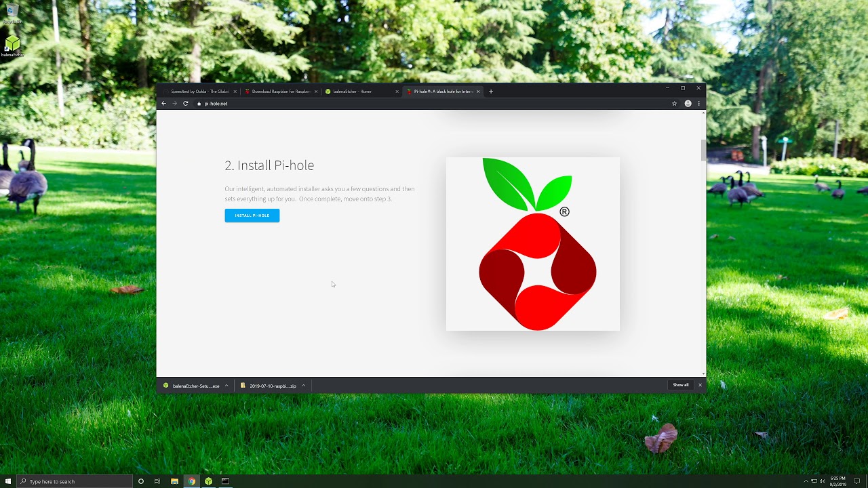Screen dimensions: 868x488
Task: Open Cortana from the taskbar
Action: pyautogui.click(x=141, y=481)
